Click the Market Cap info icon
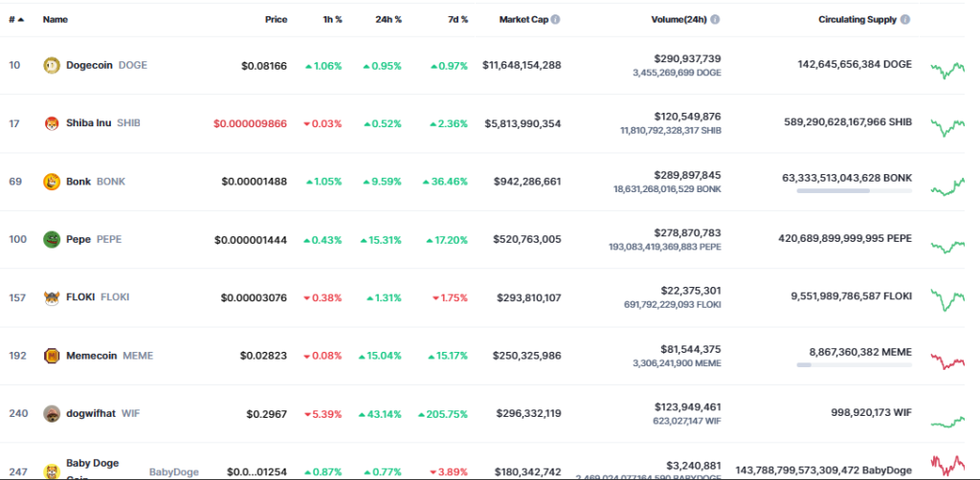Screen dimensions: 980x480 (556, 19)
